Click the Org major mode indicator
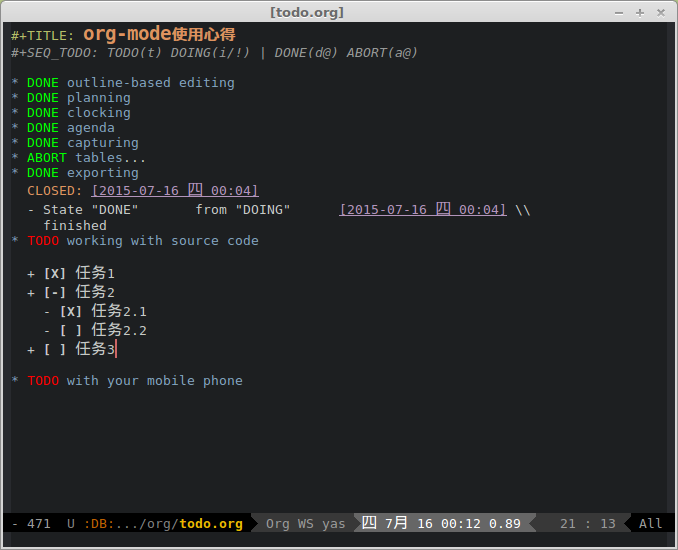This screenshot has height=550, width=678. [278, 524]
